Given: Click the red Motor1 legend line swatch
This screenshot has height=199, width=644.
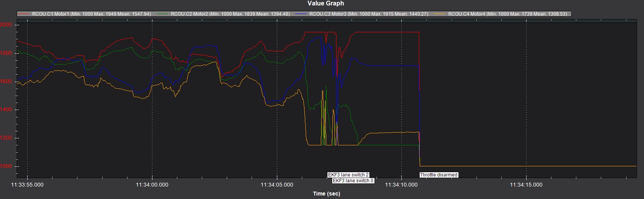Looking at the screenshot, I should pos(24,14).
